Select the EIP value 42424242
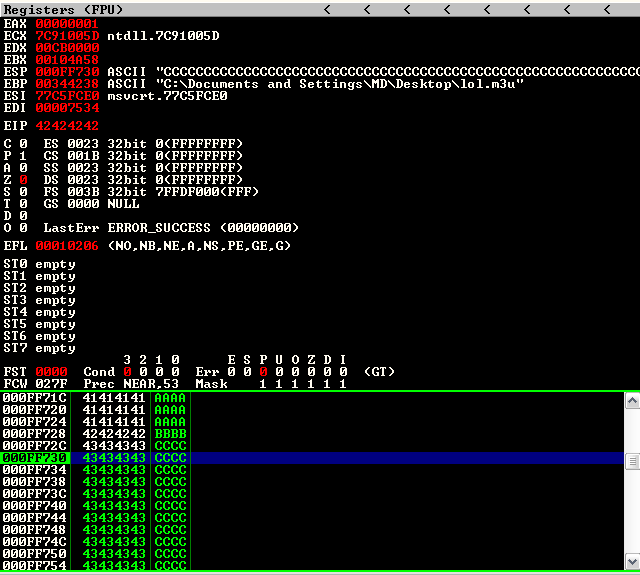Screen dimensions: 640x575 point(67,126)
